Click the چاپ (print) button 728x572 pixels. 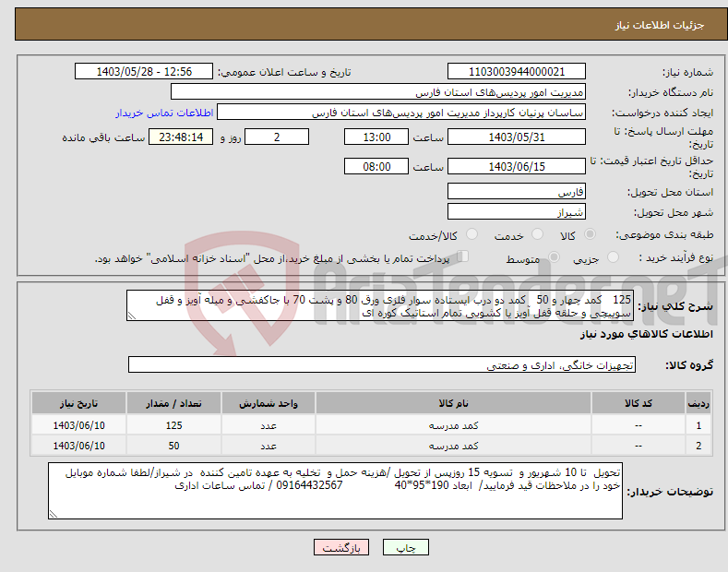(405, 548)
